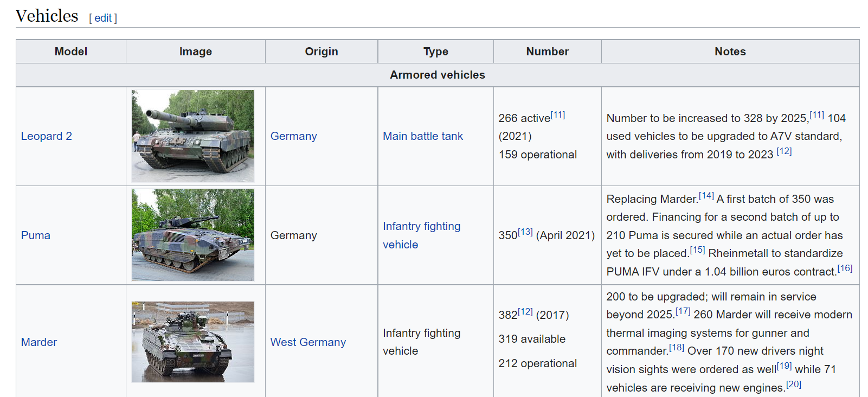
Task: Click the edit link beside Vehicles heading
Action: [102, 18]
